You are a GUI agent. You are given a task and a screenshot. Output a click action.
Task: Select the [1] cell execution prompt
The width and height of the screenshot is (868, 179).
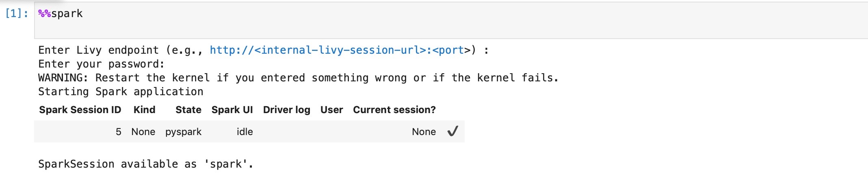(17, 13)
